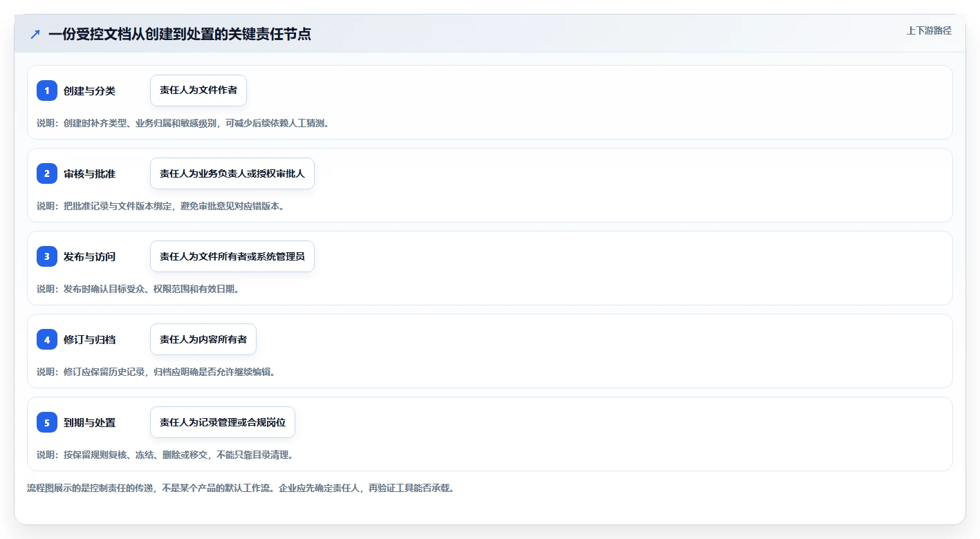Click the description starting 说明：把批准记录与文件版本绑定
Image resolution: width=980 pixels, height=539 pixels.
[x=161, y=206]
